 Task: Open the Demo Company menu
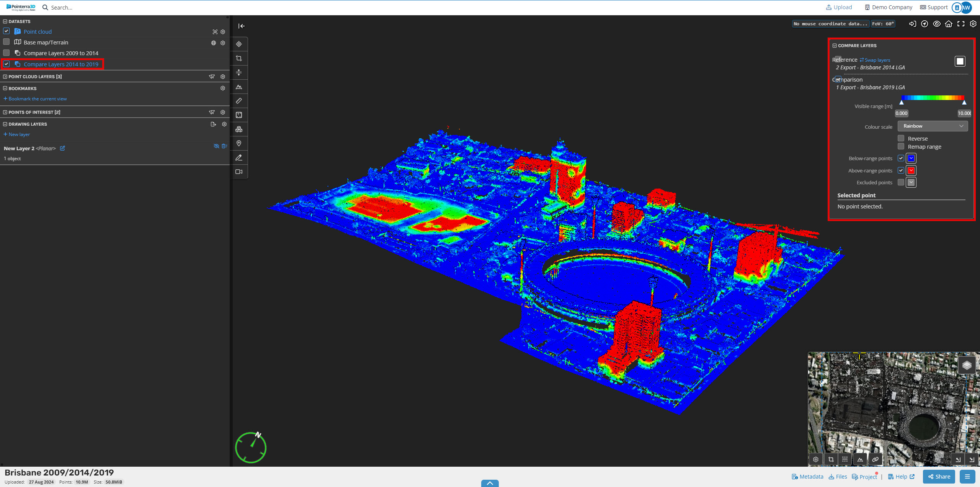(x=888, y=7)
